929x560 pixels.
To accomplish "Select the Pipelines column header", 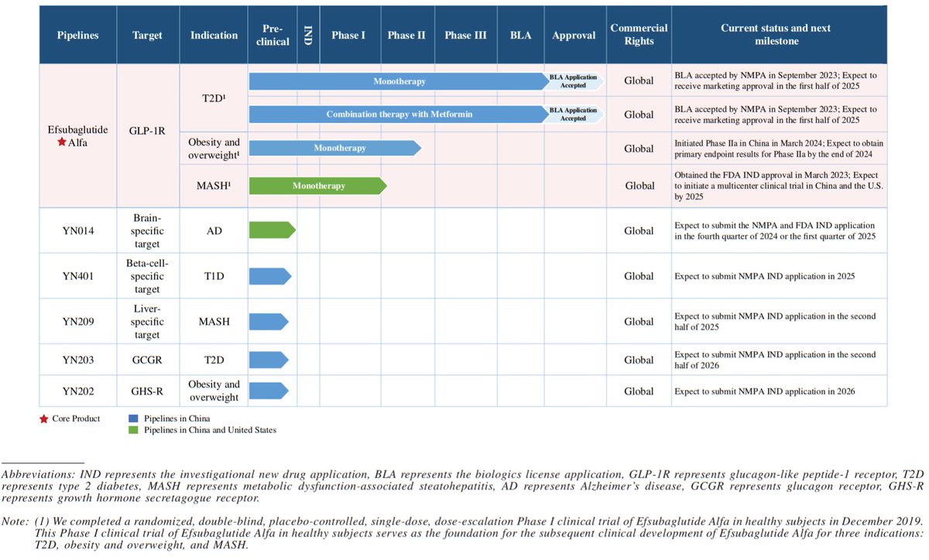I will [77, 36].
